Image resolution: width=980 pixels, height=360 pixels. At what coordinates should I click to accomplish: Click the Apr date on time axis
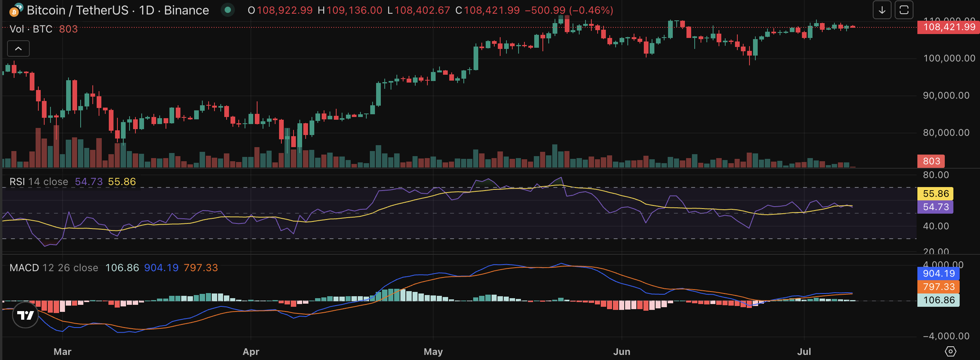pos(251,351)
